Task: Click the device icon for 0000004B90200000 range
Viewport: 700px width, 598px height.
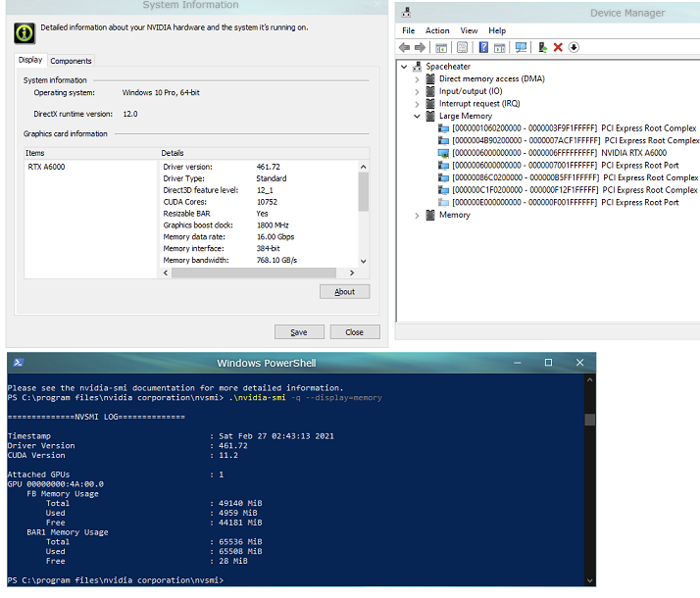Action: coord(443,141)
